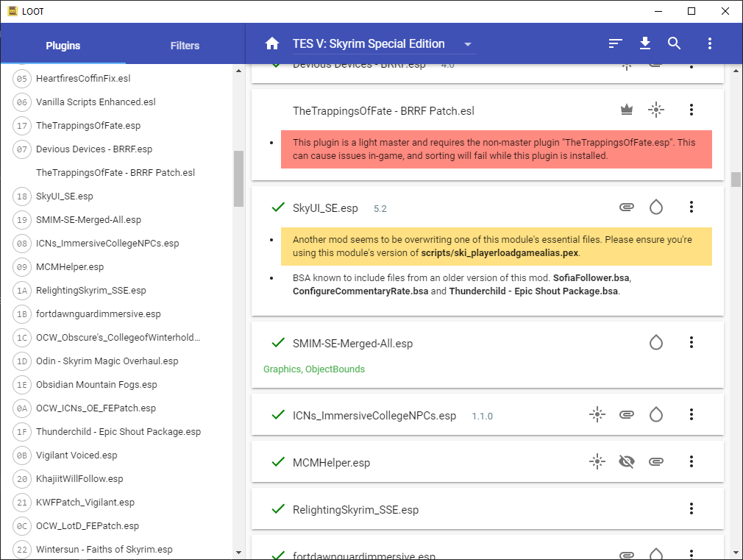Click main panel scrollbar up arrow
Image resolution: width=743 pixels, height=560 pixels.
click(736, 71)
